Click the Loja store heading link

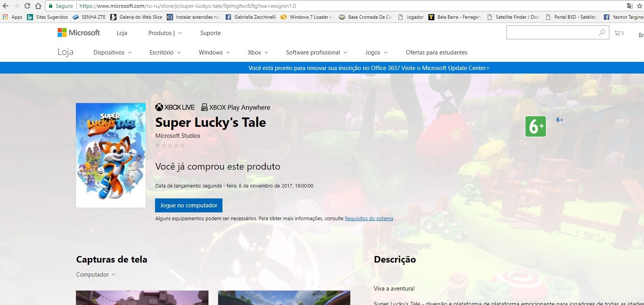(65, 52)
